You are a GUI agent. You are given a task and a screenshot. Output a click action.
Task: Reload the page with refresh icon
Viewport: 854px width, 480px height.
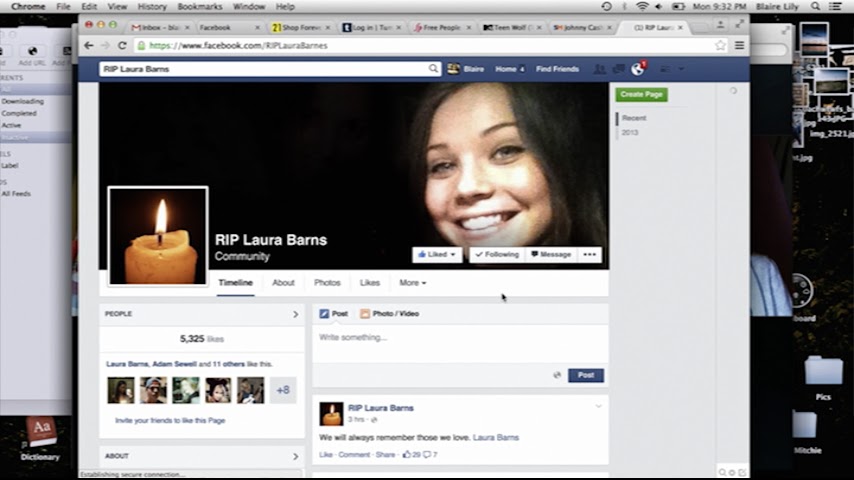coord(123,45)
